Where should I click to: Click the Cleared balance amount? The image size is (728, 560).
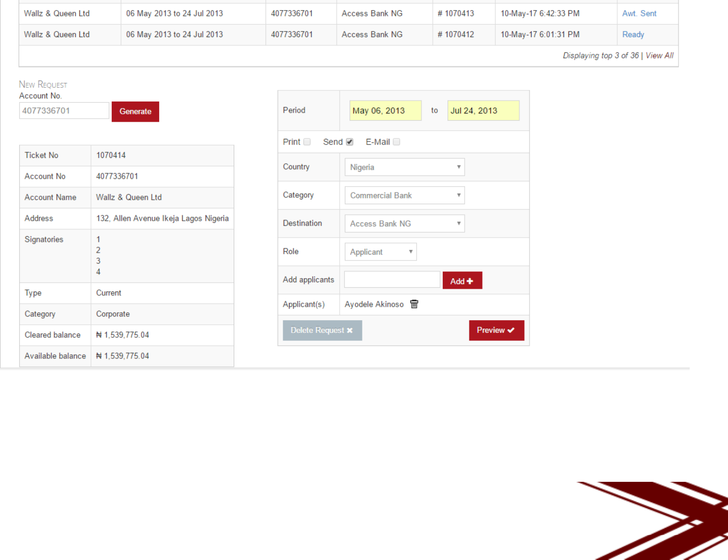[122, 335]
